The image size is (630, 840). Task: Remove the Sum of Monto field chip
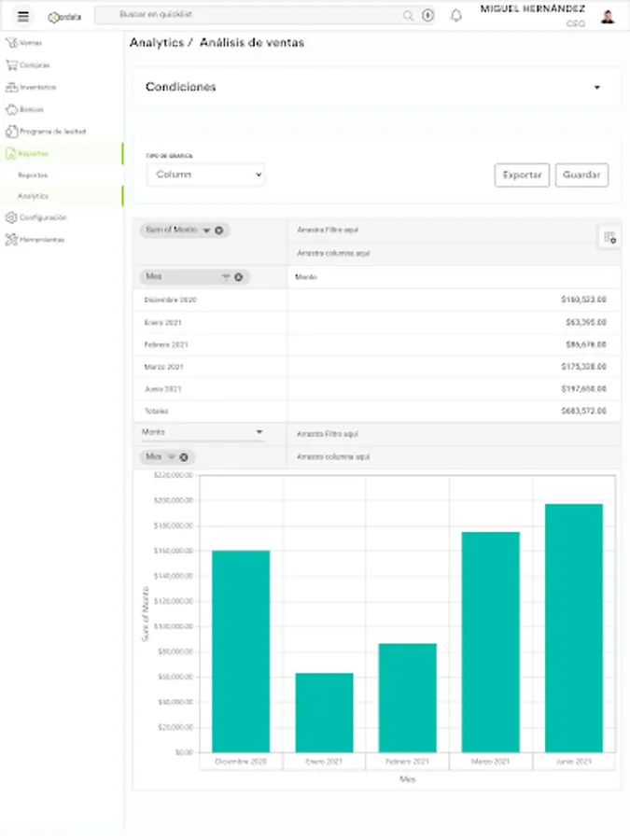(219, 231)
